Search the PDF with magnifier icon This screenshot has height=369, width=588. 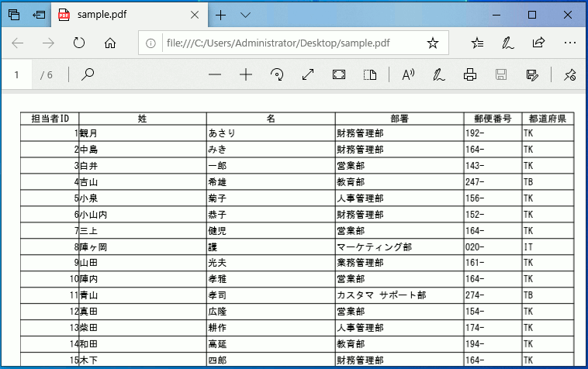tap(88, 74)
